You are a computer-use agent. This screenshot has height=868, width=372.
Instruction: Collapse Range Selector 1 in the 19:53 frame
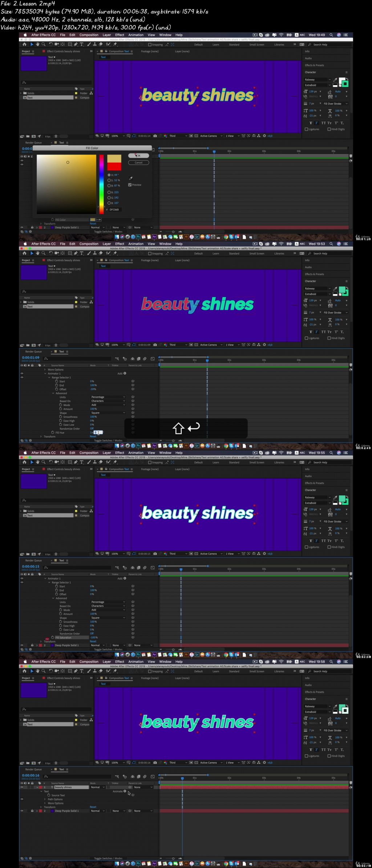(x=49, y=378)
